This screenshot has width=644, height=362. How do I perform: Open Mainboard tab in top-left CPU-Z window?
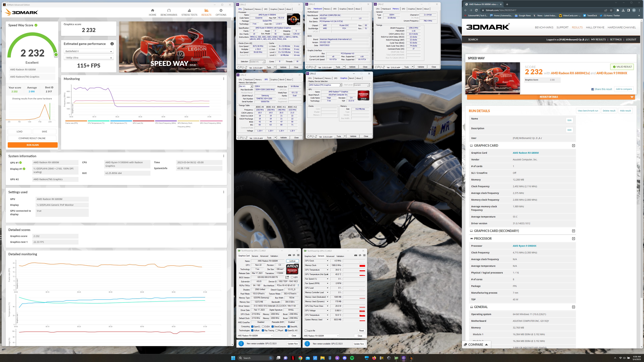[249, 9]
